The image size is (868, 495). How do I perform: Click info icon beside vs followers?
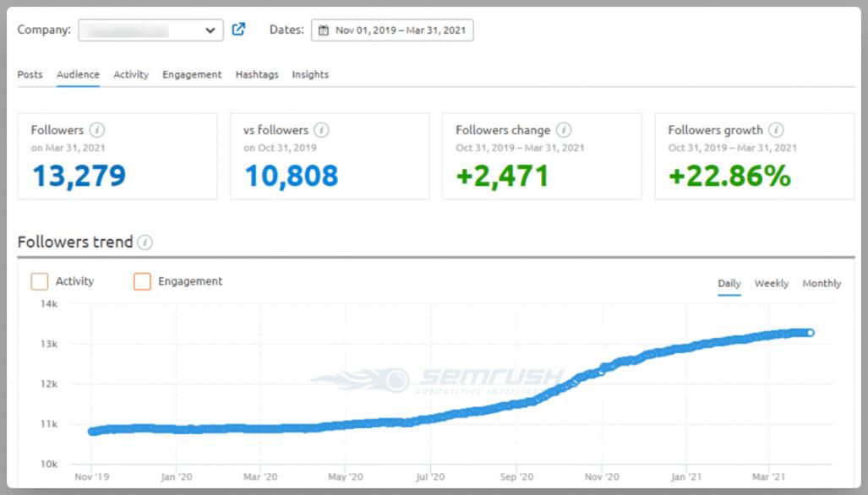pos(322,130)
